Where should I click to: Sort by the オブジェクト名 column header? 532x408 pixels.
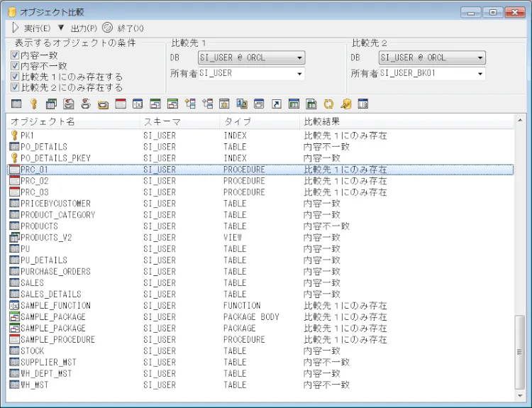coord(73,121)
